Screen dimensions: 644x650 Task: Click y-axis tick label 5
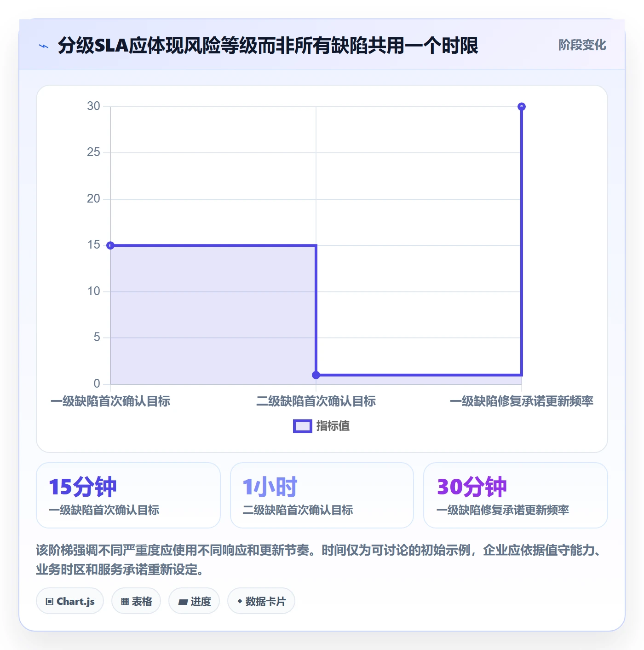(97, 337)
